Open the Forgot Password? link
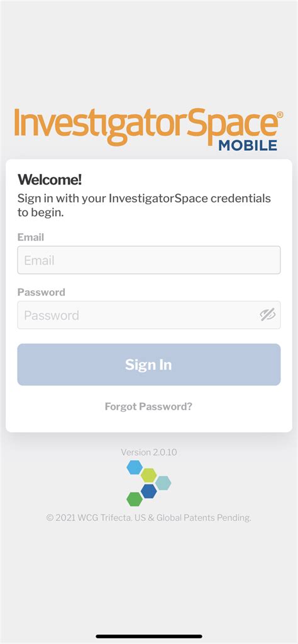The width and height of the screenshot is (298, 644). coord(148,407)
